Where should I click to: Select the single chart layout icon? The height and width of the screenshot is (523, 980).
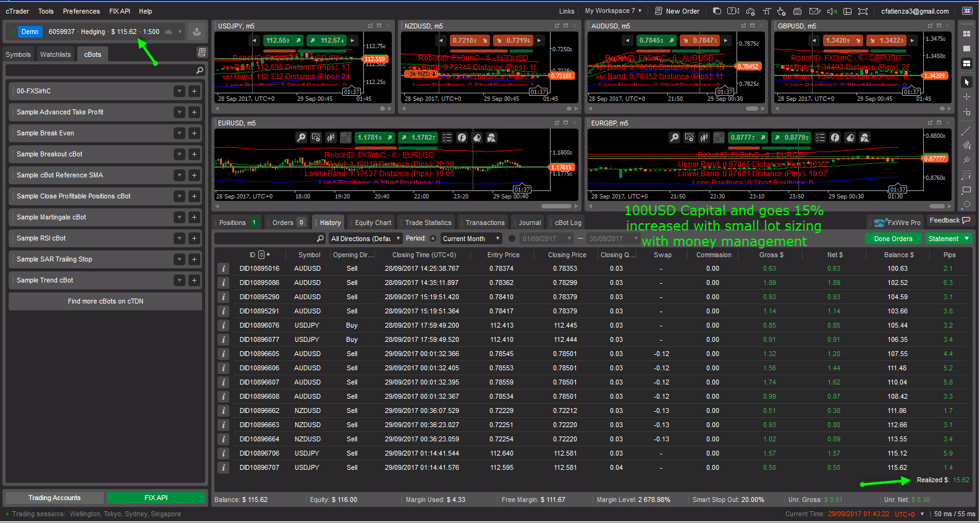[966, 48]
